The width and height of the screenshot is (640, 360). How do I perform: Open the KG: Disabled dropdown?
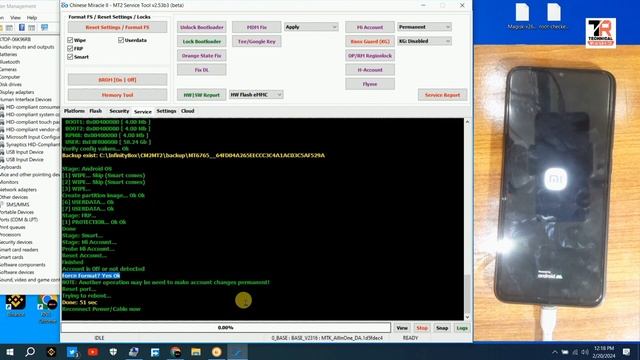point(424,41)
